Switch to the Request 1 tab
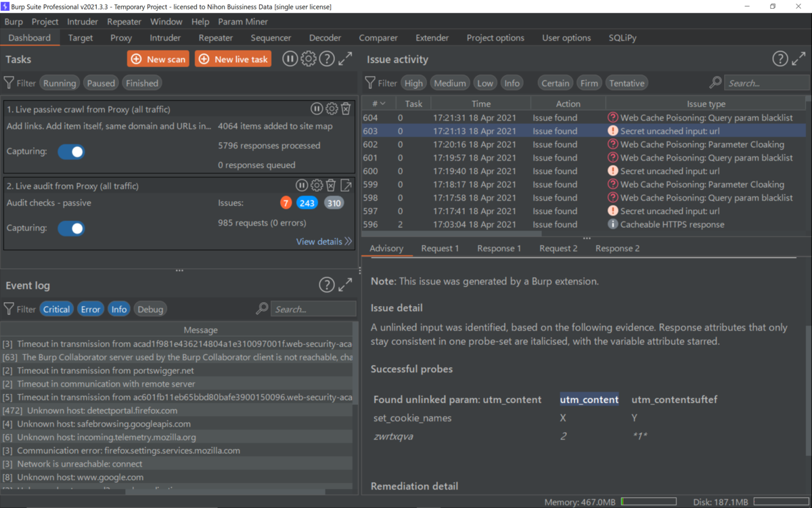812x508 pixels. click(440, 249)
